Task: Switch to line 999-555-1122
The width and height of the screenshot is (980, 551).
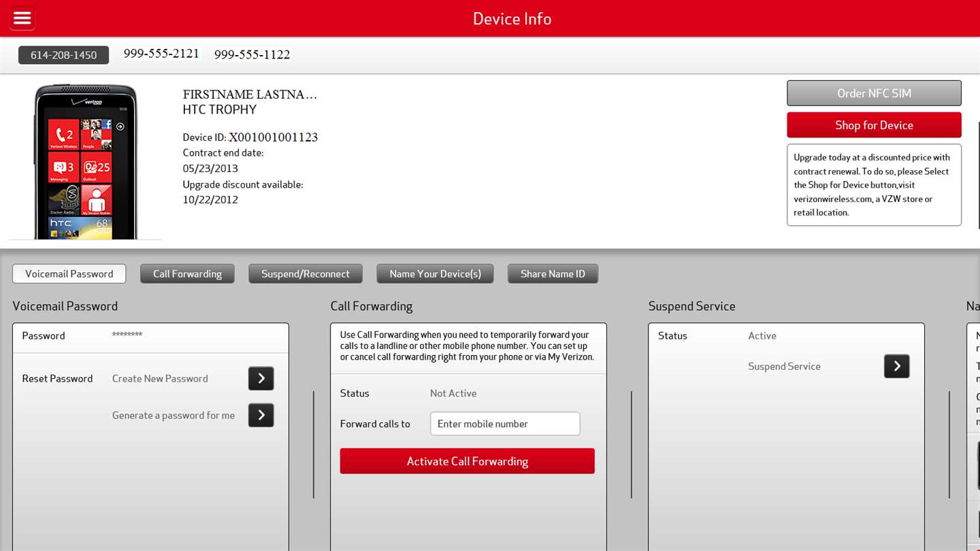Action: click(x=252, y=54)
